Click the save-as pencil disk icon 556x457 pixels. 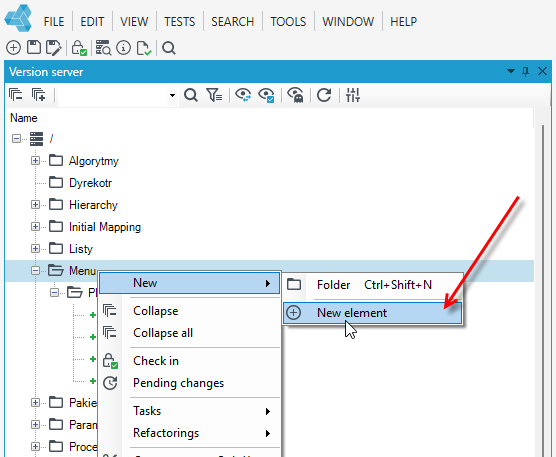click(x=54, y=48)
